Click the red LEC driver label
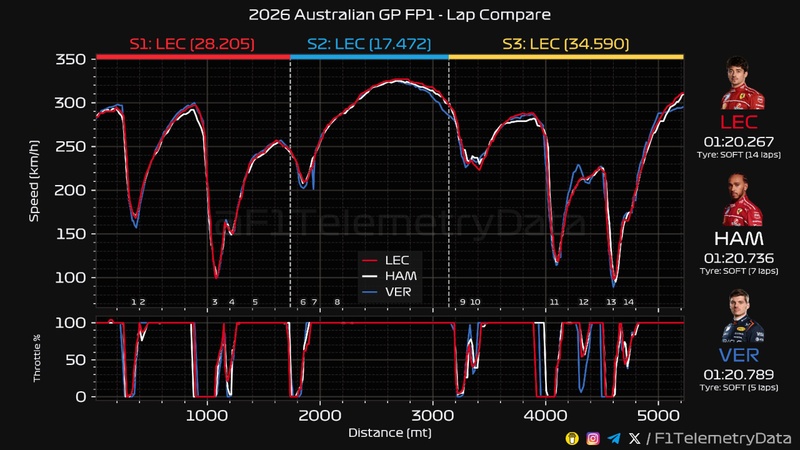 pos(739,122)
